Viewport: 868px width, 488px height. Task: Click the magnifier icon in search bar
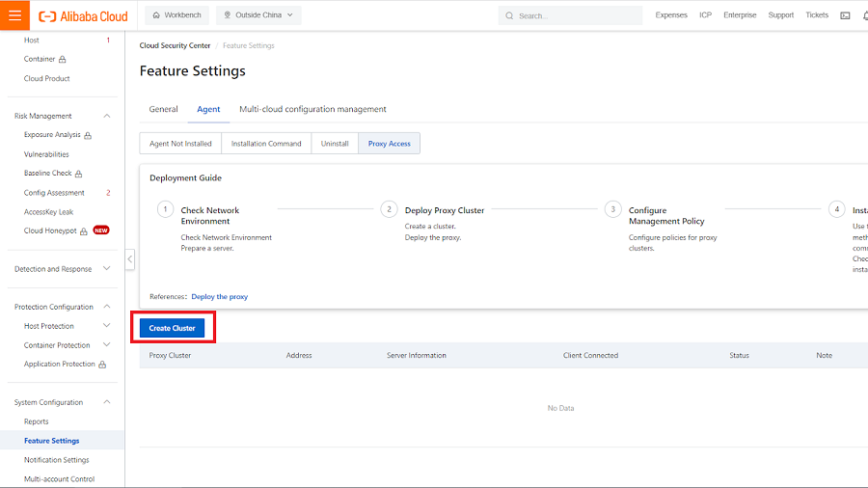pyautogui.click(x=509, y=15)
